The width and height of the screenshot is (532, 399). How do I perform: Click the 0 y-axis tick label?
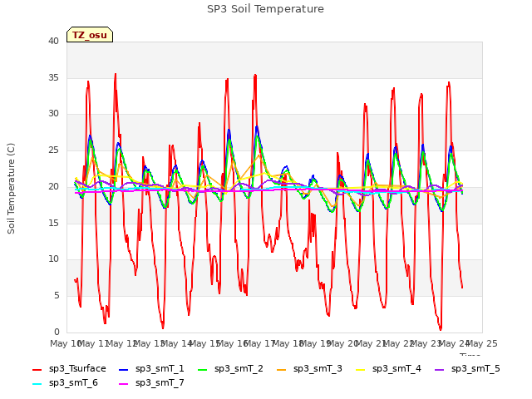tap(57, 332)
